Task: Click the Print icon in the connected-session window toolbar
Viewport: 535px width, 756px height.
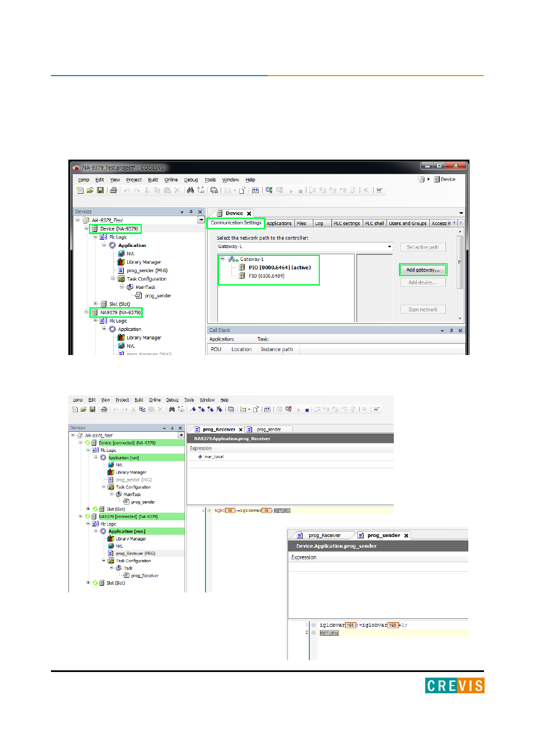Action: click(104, 409)
